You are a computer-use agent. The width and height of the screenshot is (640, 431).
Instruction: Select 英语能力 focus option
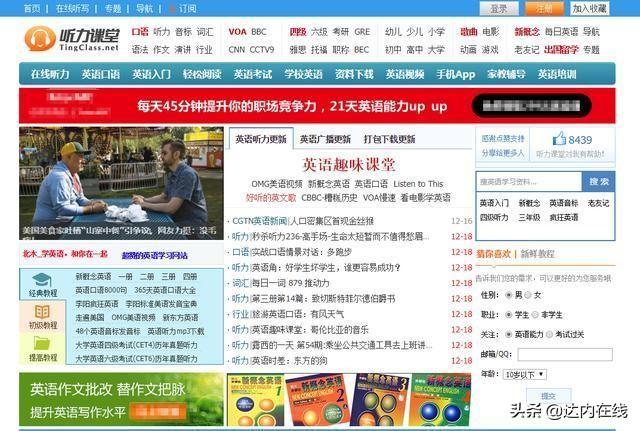(x=509, y=334)
